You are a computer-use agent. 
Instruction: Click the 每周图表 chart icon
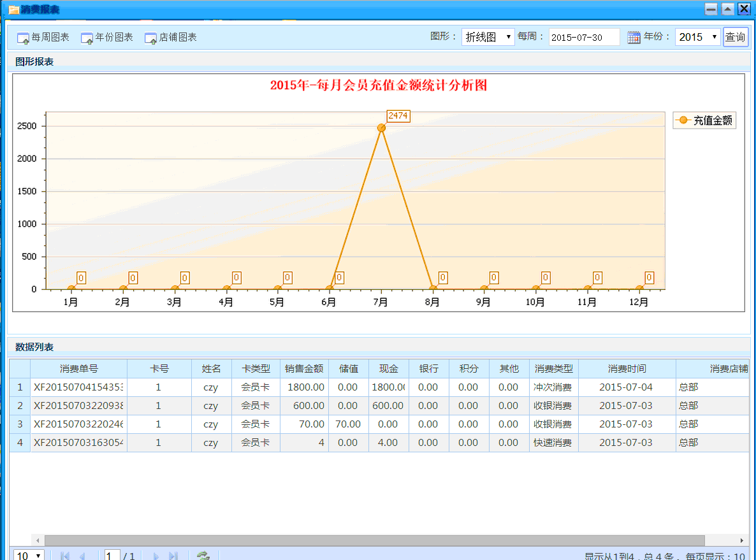point(23,38)
